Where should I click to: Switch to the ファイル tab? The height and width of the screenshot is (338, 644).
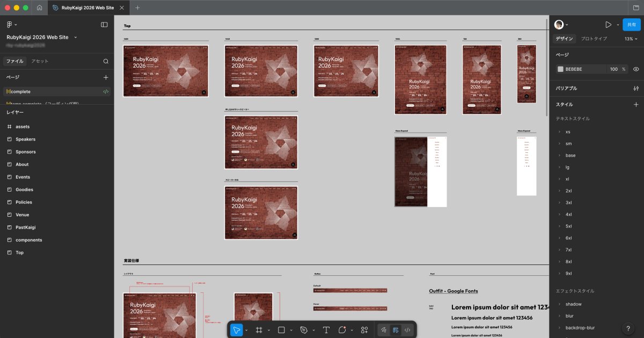click(x=14, y=61)
